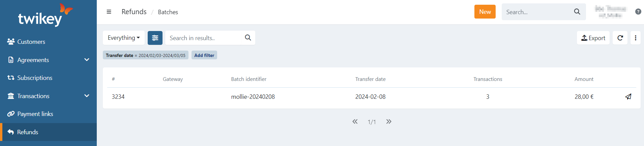The image size is (644, 146).
Task: Open the vertical three-dots more menu
Action: [636, 38]
